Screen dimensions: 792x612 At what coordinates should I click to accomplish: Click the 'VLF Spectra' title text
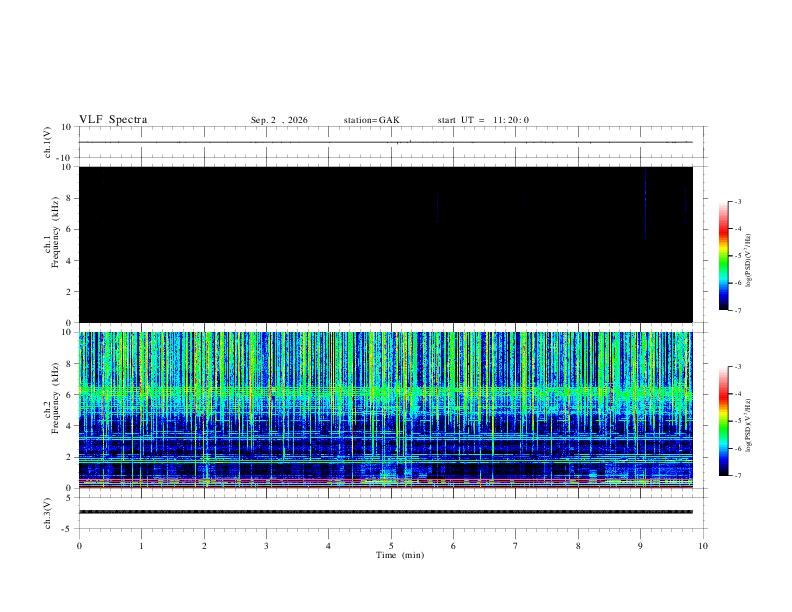113,120
